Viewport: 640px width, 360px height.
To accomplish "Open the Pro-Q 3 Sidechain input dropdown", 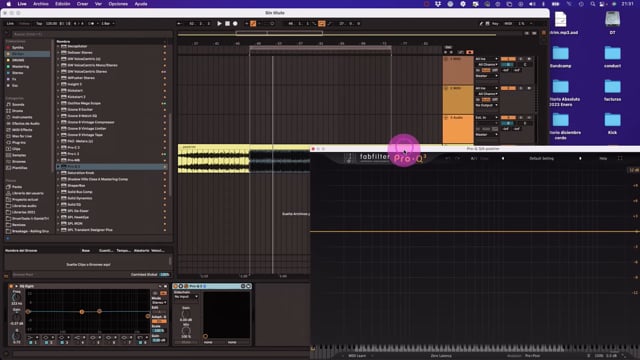I will coord(186,297).
